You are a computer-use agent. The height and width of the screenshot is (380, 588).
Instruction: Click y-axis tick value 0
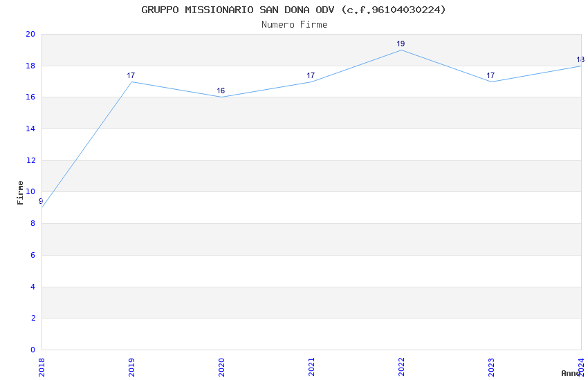(x=33, y=350)
